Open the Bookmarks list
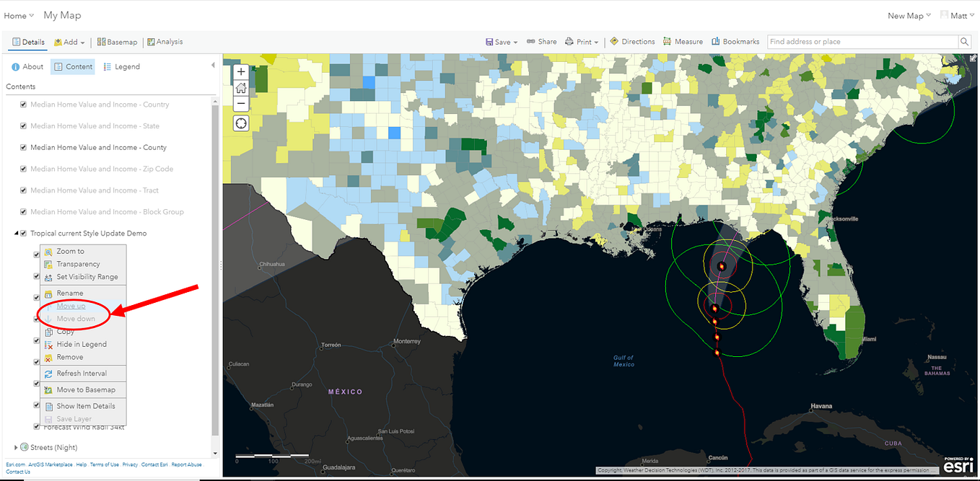This screenshot has height=481, width=980. click(735, 41)
